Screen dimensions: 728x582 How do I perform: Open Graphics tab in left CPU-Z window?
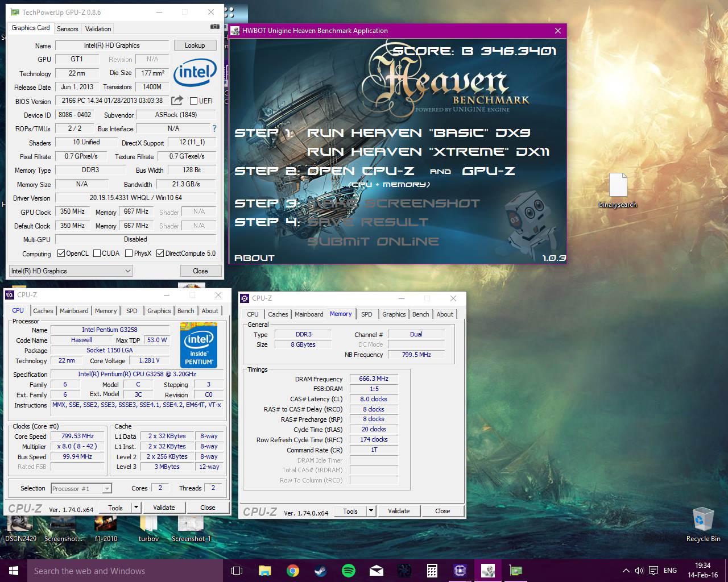(159, 311)
